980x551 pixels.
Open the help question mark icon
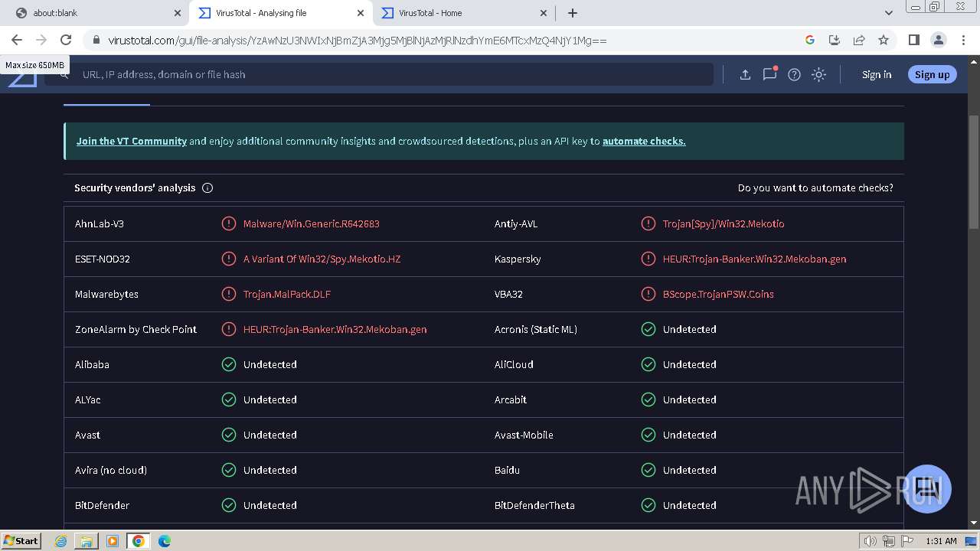tap(794, 74)
